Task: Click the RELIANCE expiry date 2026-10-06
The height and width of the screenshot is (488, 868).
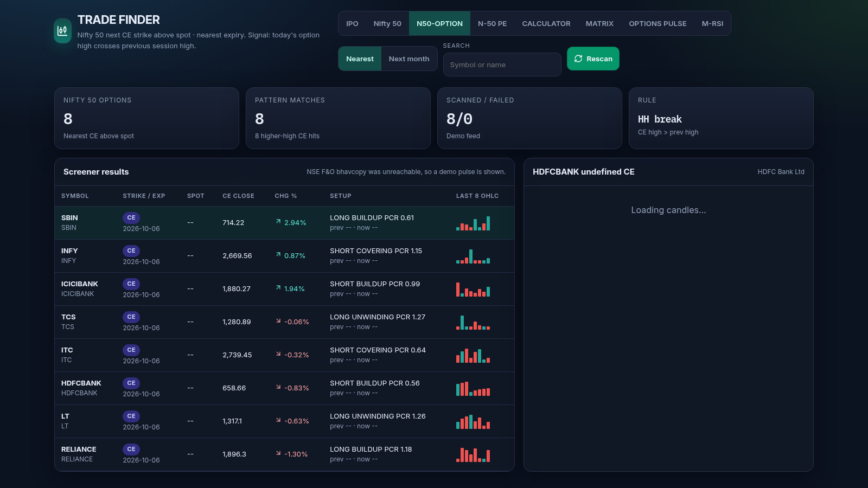Action: (141, 460)
